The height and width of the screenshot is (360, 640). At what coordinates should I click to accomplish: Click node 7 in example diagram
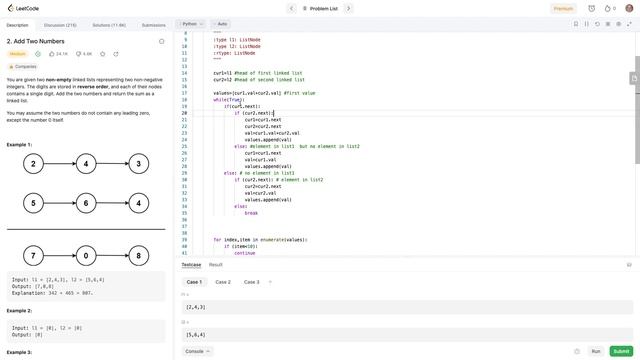(x=33, y=256)
